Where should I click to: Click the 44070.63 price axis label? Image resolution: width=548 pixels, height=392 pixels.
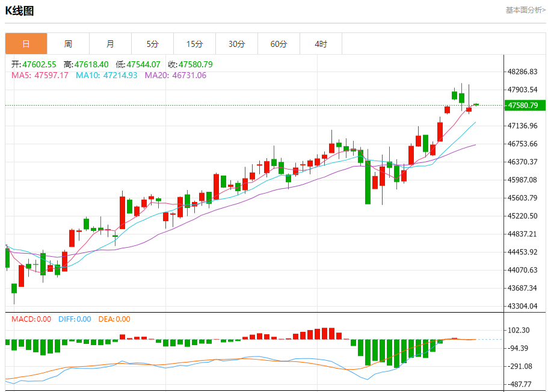click(523, 270)
